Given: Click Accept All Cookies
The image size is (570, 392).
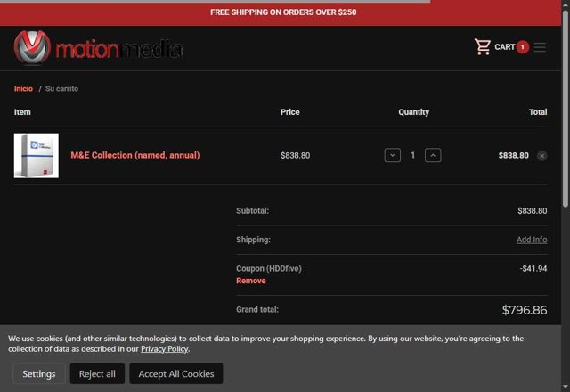Looking at the screenshot, I should (176, 374).
